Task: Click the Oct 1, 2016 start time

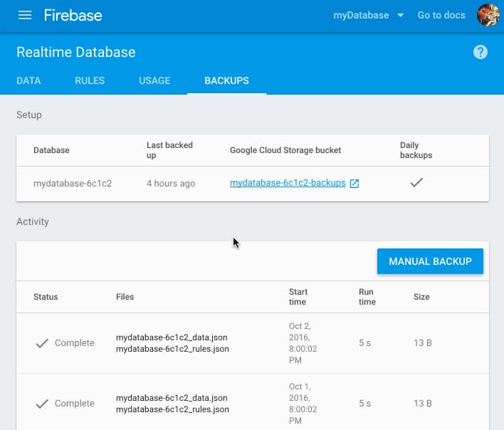Action: (x=303, y=404)
